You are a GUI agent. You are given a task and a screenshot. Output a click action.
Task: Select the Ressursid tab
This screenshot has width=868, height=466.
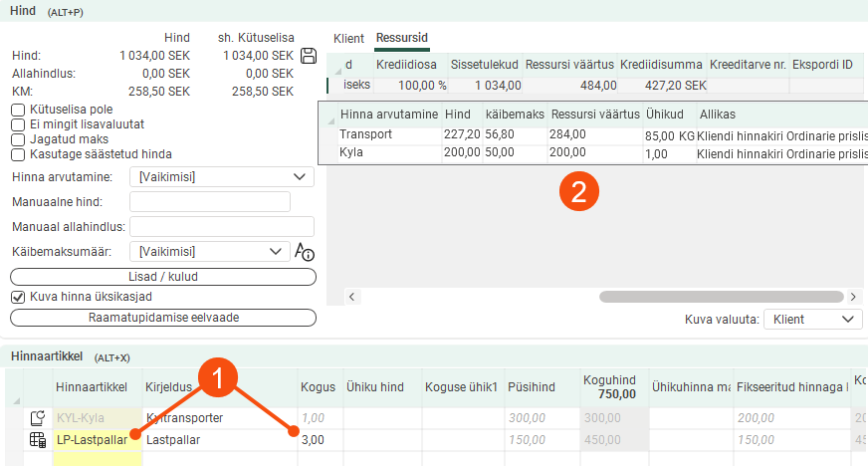tap(401, 38)
